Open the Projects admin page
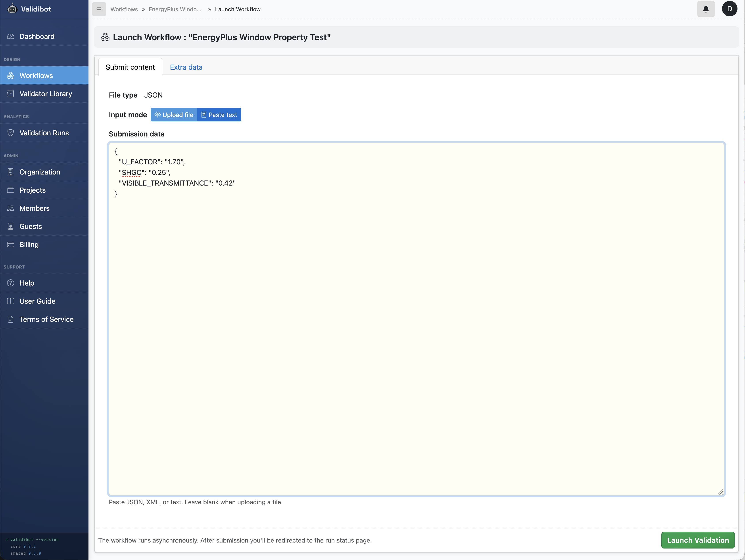745x560 pixels. 32,190
